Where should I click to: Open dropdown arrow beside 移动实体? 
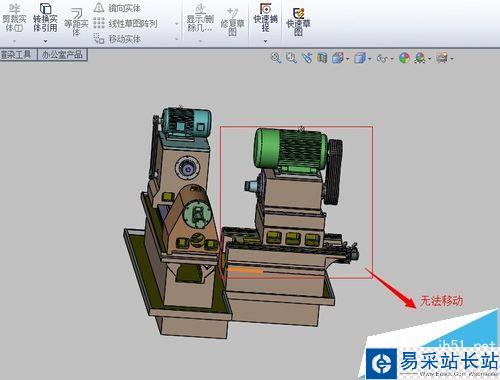click(177, 39)
